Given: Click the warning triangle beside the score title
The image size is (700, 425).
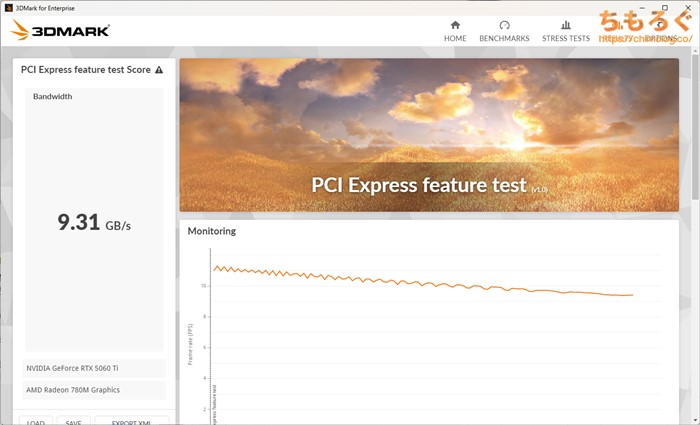Looking at the screenshot, I should [159, 70].
